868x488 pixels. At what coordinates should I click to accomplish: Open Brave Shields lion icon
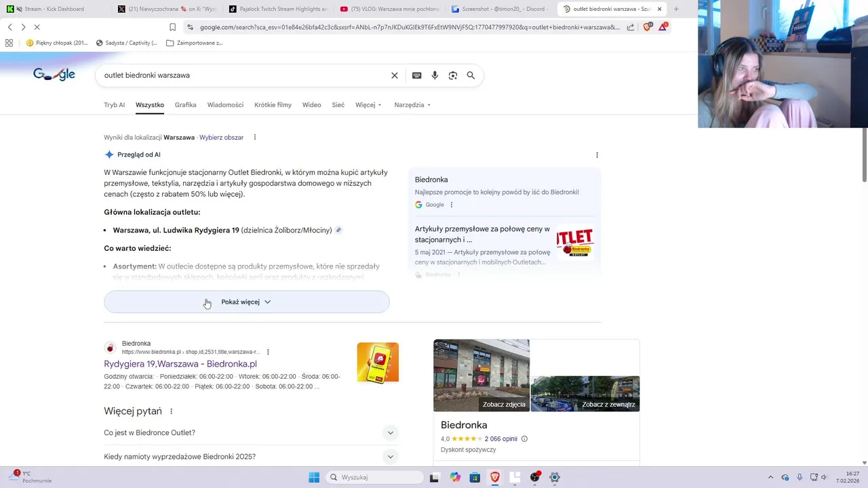coord(647,26)
